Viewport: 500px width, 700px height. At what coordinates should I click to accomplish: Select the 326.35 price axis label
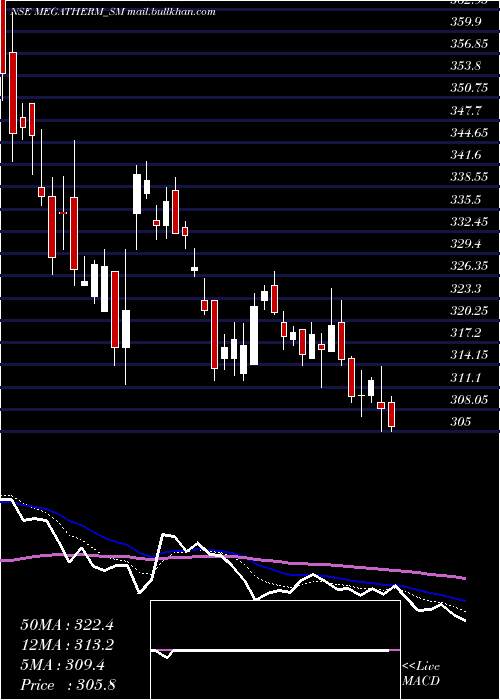[468, 266]
